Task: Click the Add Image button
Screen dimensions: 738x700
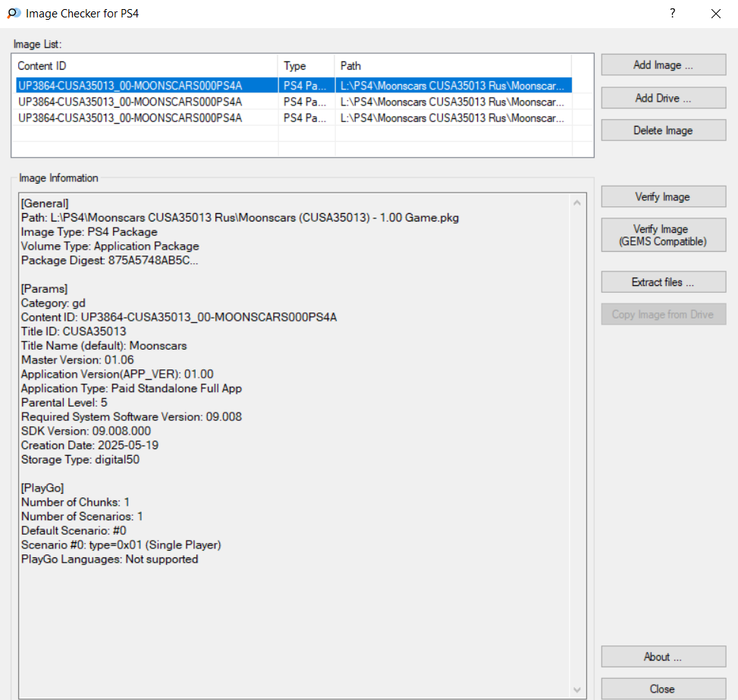Action: tap(663, 65)
